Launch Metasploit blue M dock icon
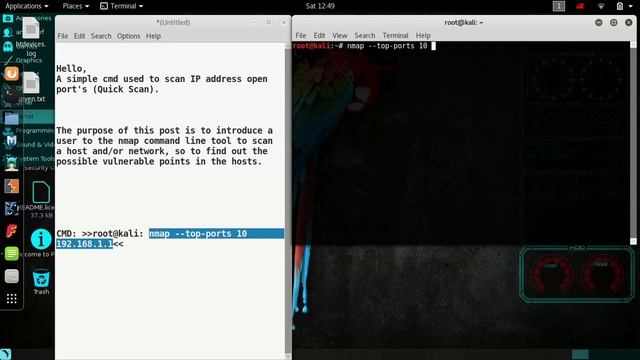This screenshot has height=360, width=640. (x=11, y=140)
